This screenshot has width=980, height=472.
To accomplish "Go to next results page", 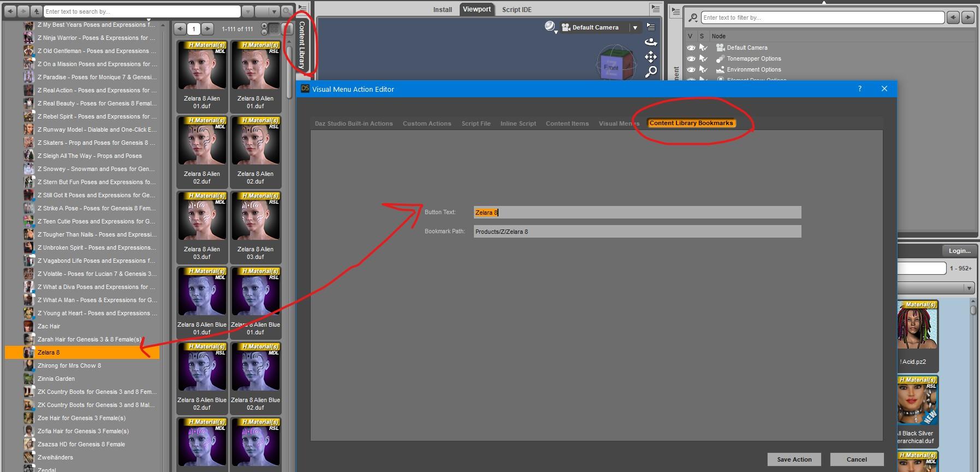I will (x=207, y=29).
